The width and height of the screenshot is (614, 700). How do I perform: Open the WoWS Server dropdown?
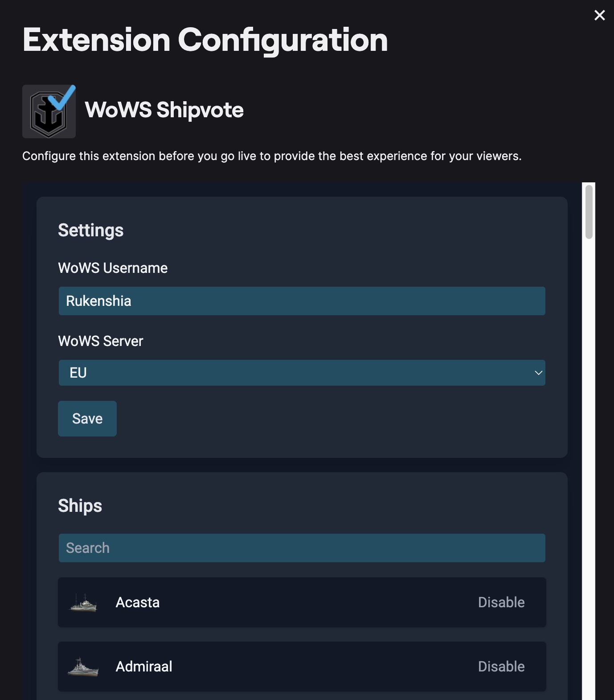(302, 373)
